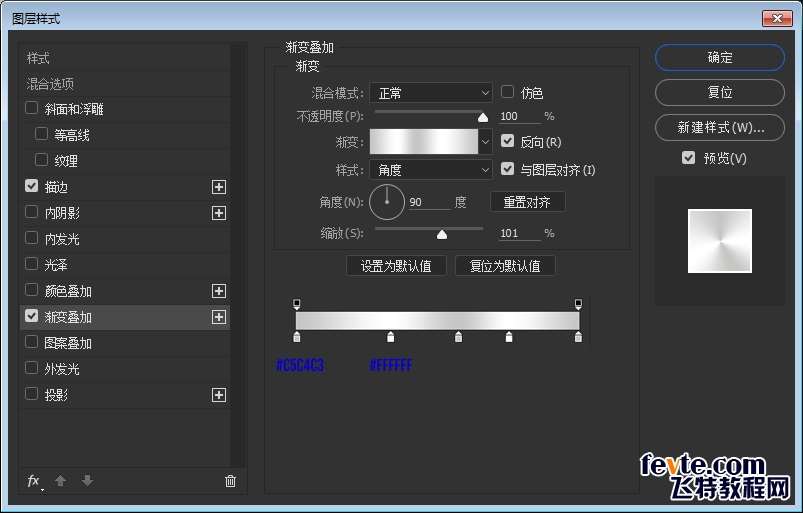Click the 设置为默认值 button

(x=396, y=266)
